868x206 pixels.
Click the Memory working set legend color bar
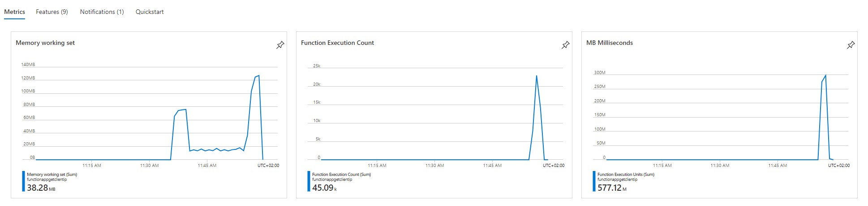point(23,181)
